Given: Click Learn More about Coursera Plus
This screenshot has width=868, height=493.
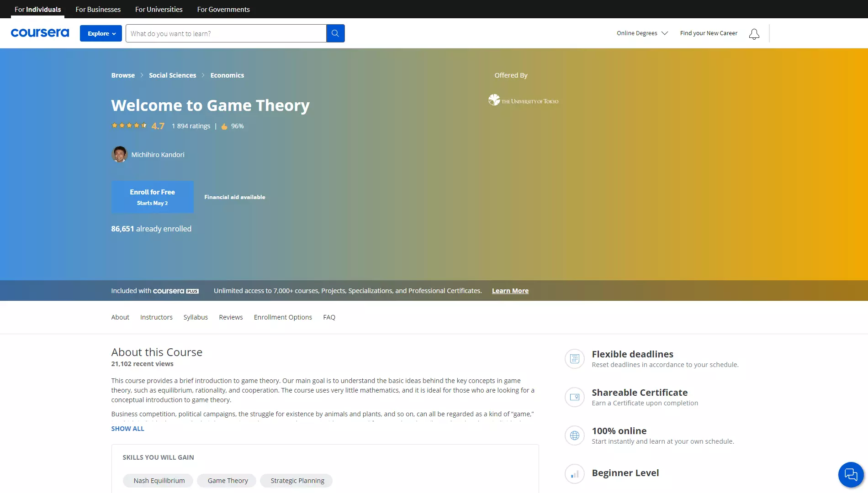Looking at the screenshot, I should [510, 291].
